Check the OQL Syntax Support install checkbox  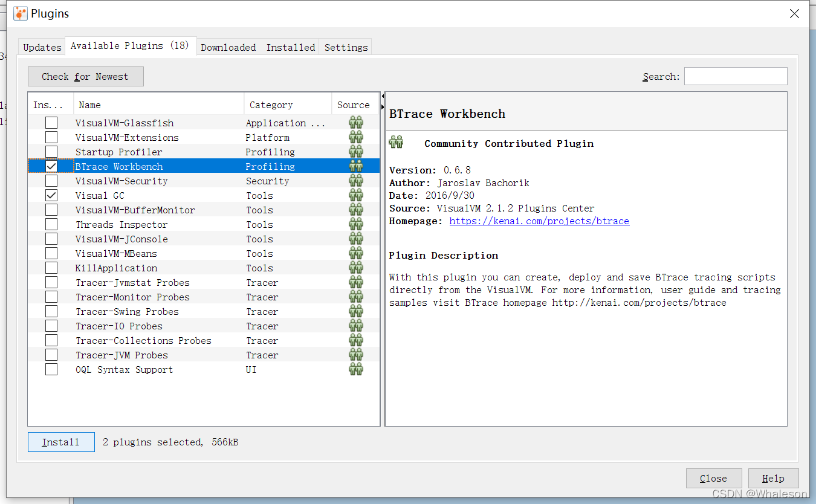coord(51,369)
